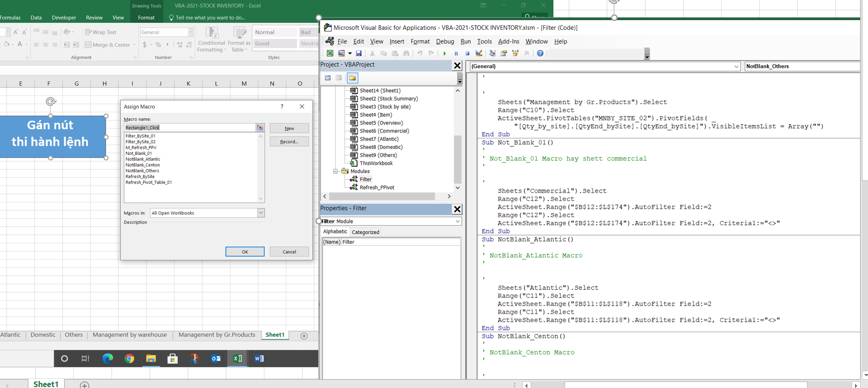Open Word from taskbar

pyautogui.click(x=259, y=358)
